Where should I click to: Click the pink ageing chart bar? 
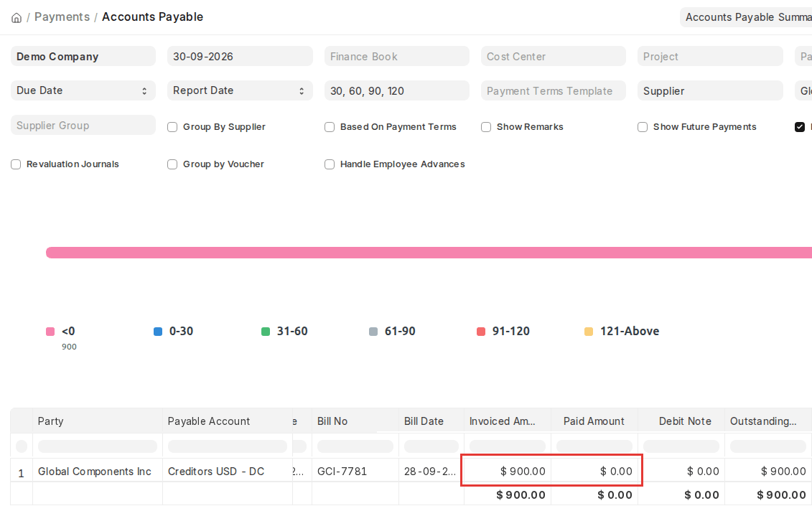pos(429,253)
